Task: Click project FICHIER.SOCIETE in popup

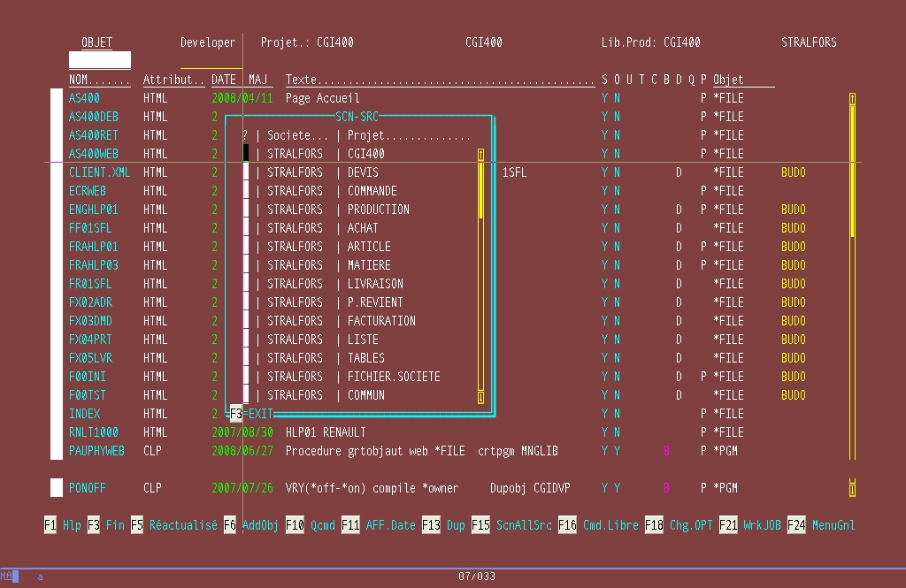Action: [x=394, y=377]
